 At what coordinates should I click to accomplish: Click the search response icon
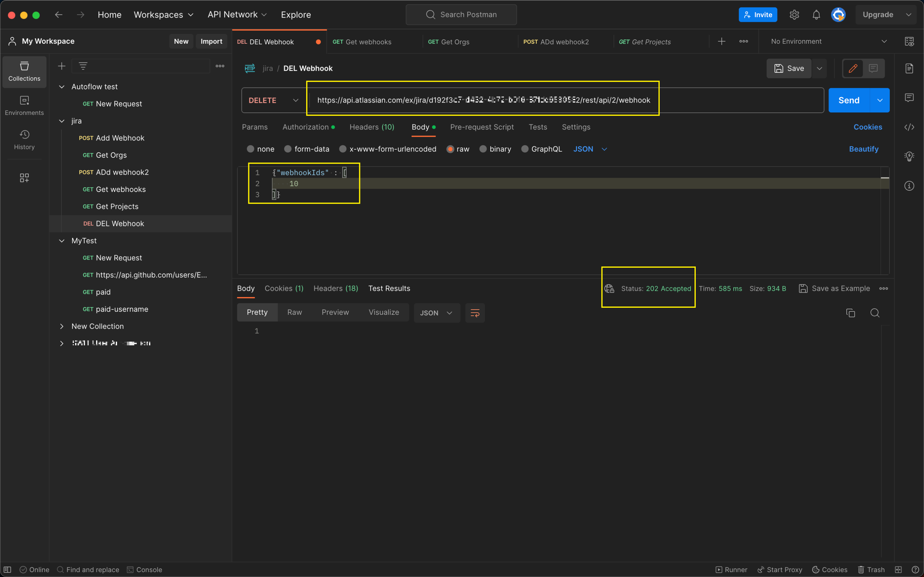click(x=875, y=313)
